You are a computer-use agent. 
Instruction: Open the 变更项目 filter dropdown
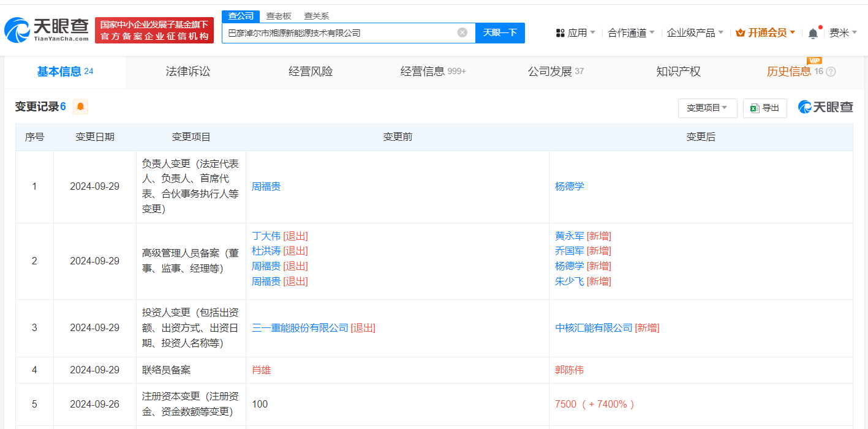(x=707, y=108)
